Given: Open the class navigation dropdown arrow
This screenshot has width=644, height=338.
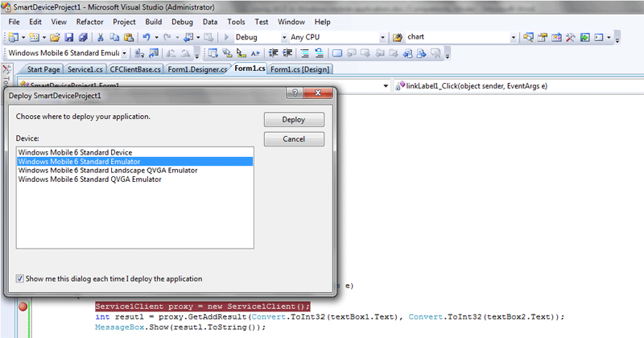Looking at the screenshot, I should [386, 86].
